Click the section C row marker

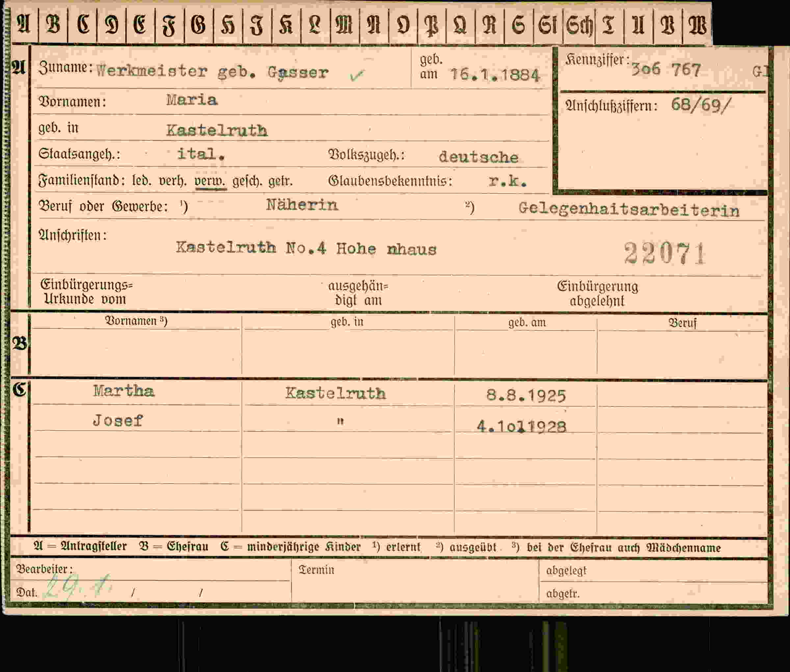(19, 389)
